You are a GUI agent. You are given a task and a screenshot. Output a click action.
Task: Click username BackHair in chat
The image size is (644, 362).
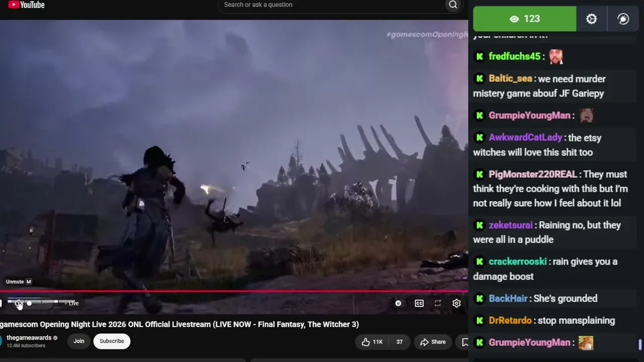coord(508,298)
